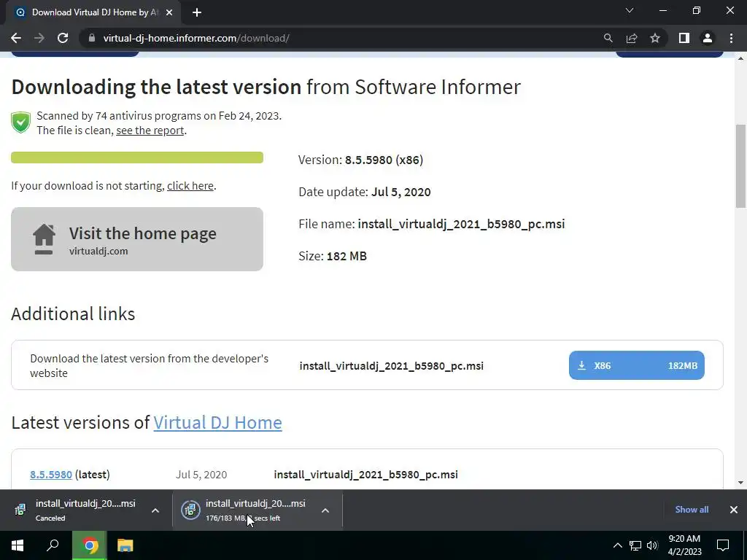Click scrollbar up arrow
This screenshot has height=560, width=747.
pos(740,58)
